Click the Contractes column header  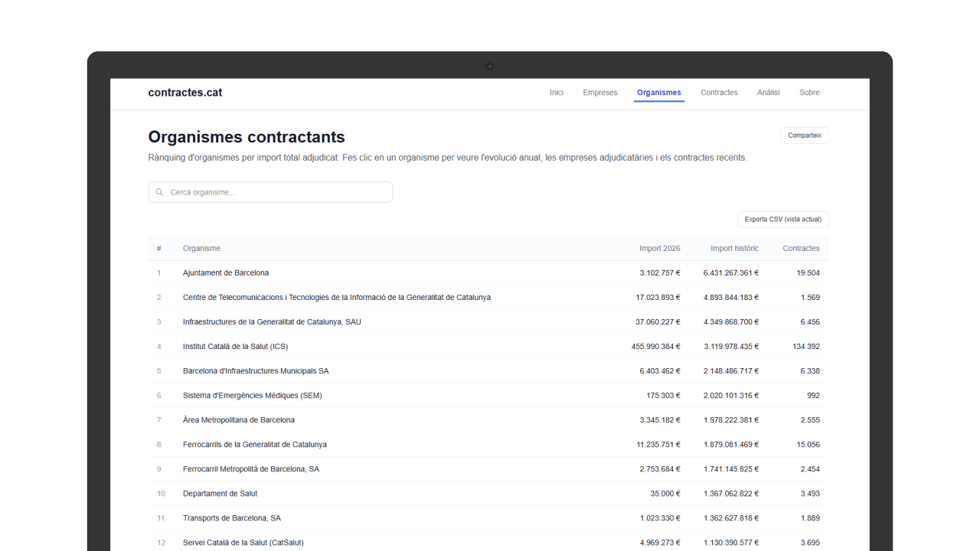pyautogui.click(x=801, y=248)
